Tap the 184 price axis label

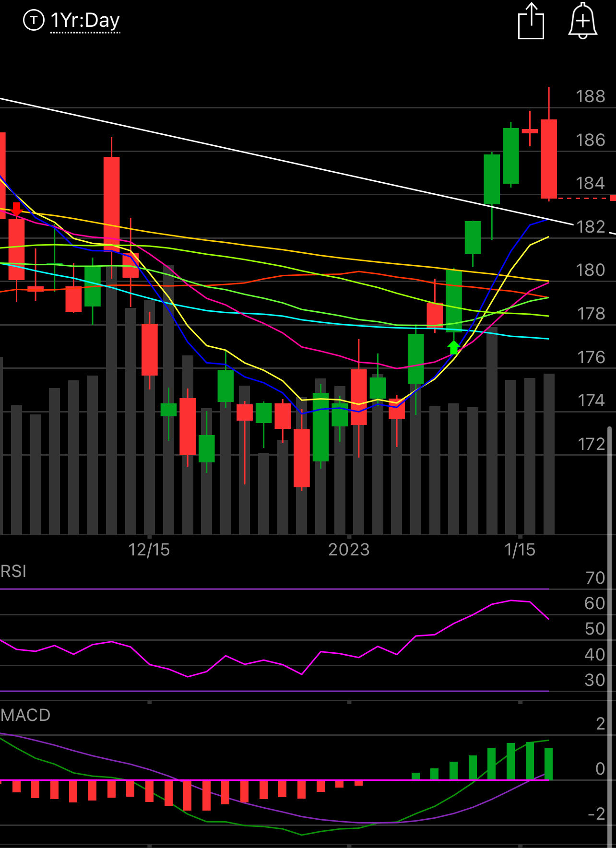point(591,183)
